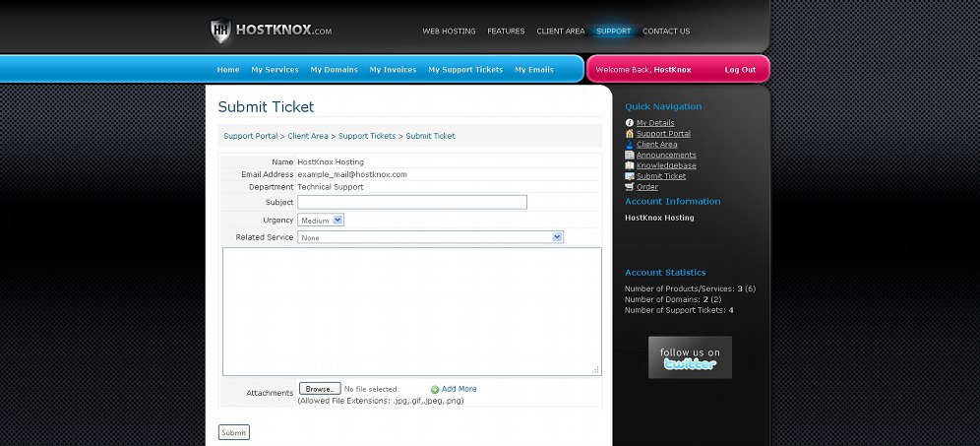
Task: Open the Features menu item
Action: (x=506, y=32)
